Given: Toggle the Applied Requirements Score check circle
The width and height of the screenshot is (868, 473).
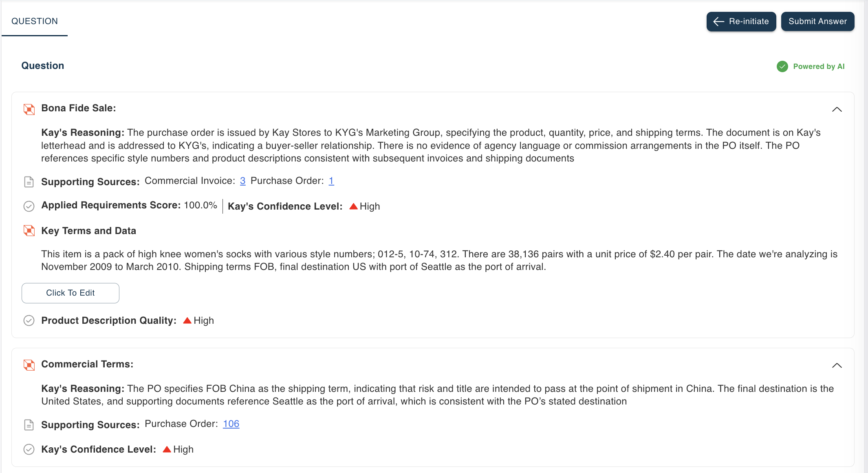Looking at the screenshot, I should click(29, 206).
